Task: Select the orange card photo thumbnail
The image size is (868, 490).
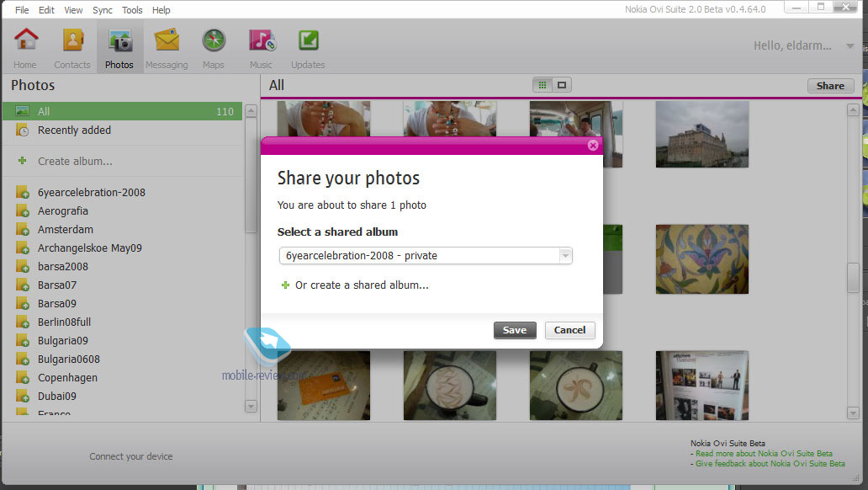Action: 324,386
